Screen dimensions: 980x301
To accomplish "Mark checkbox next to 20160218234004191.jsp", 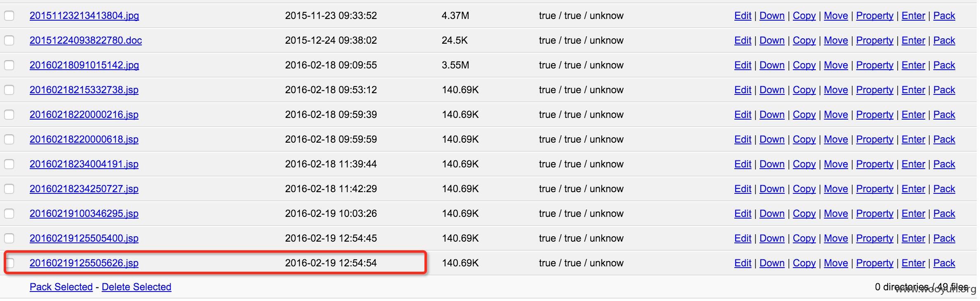I will [9, 164].
